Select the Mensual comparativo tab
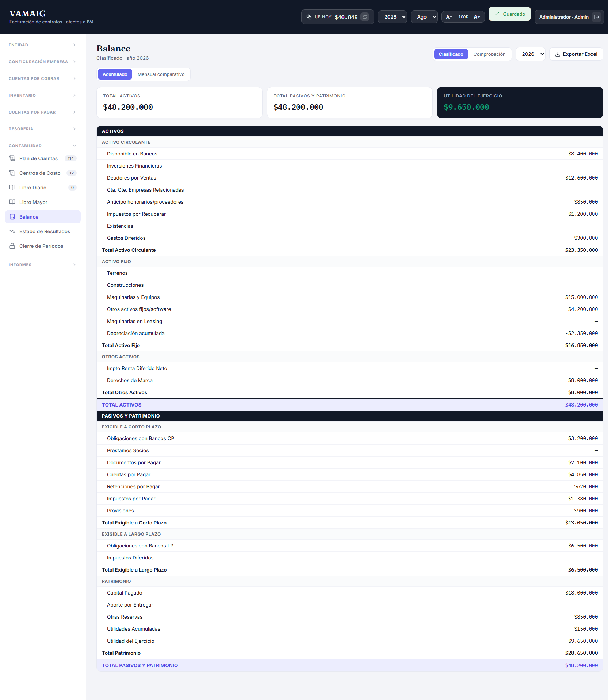This screenshot has width=608, height=700. click(x=161, y=74)
